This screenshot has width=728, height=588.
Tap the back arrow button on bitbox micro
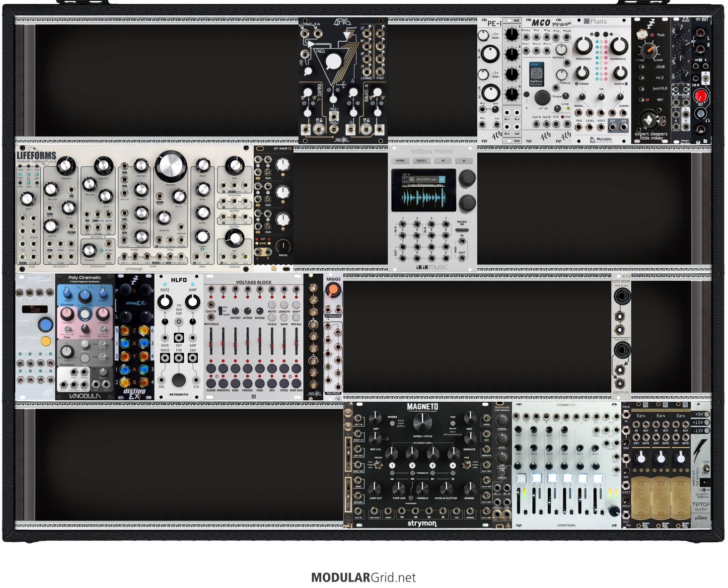(442, 161)
